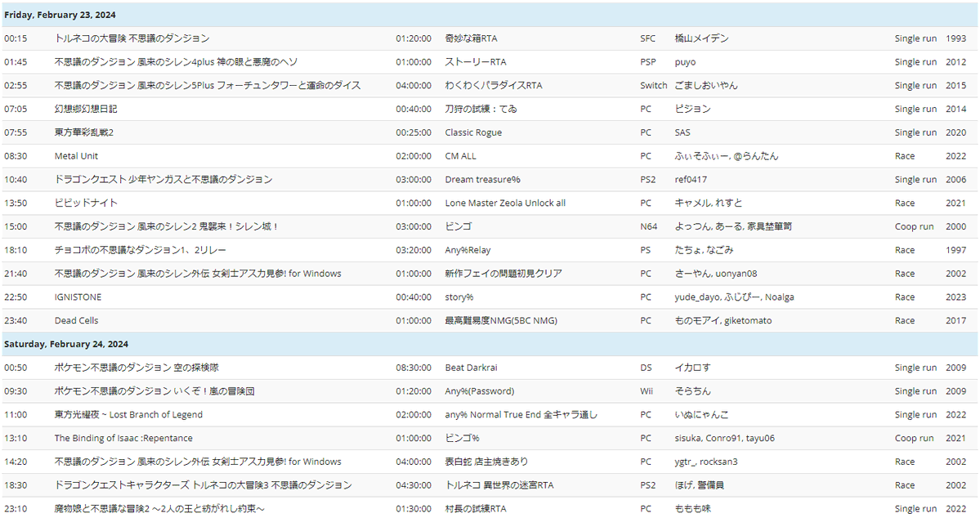
Task: Click the platform 'N64'
Action: coord(649,227)
